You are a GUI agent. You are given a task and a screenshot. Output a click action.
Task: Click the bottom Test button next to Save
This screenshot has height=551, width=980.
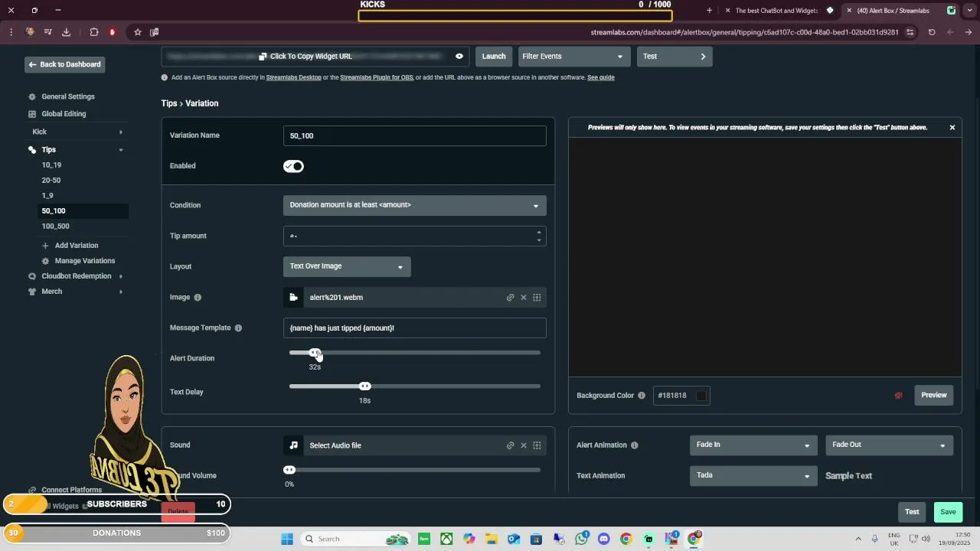[x=912, y=512]
